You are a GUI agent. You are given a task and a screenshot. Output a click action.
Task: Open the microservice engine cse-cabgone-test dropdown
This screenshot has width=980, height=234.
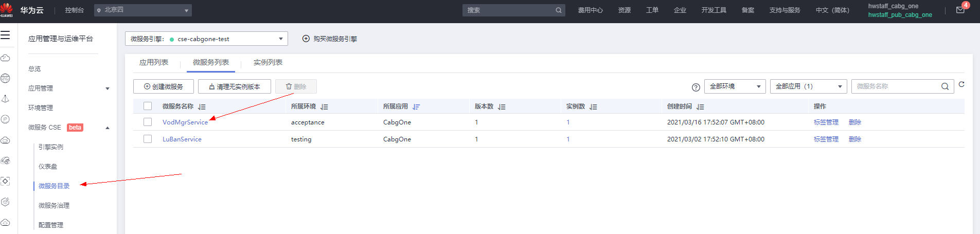206,39
